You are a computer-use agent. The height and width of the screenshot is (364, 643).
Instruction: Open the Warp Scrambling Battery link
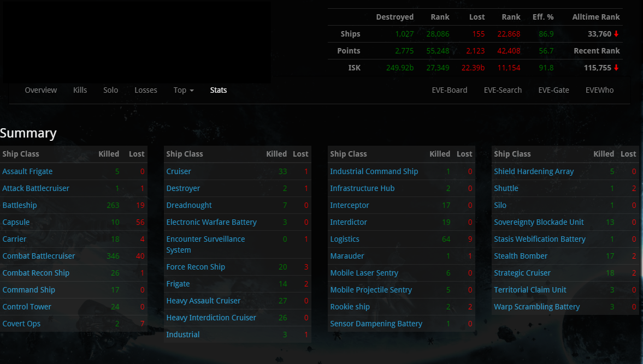[537, 307]
